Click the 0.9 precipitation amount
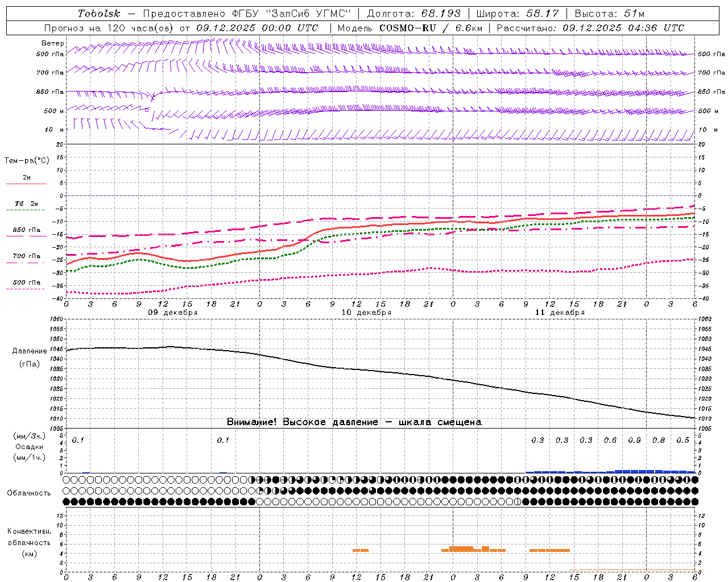The height and width of the screenshot is (582, 728). click(635, 440)
